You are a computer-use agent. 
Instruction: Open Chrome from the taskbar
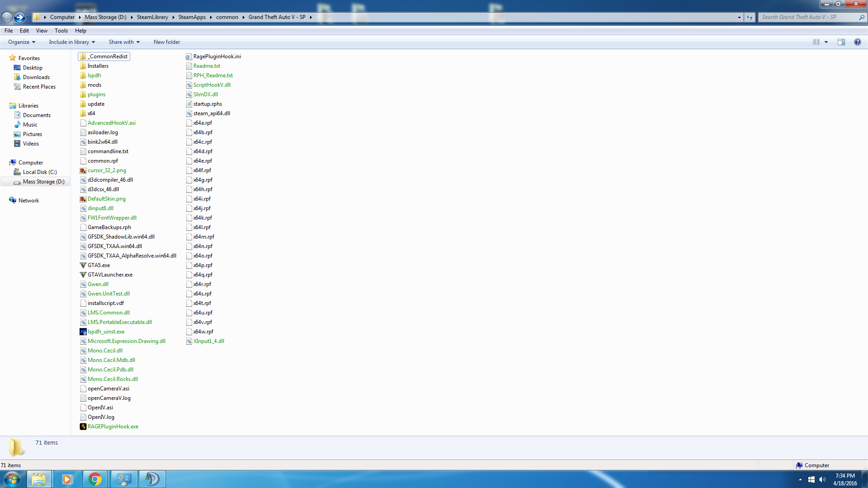pos(95,479)
